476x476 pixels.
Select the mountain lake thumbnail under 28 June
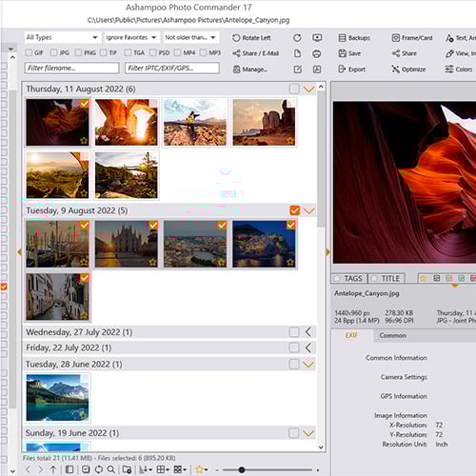pyautogui.click(x=57, y=397)
